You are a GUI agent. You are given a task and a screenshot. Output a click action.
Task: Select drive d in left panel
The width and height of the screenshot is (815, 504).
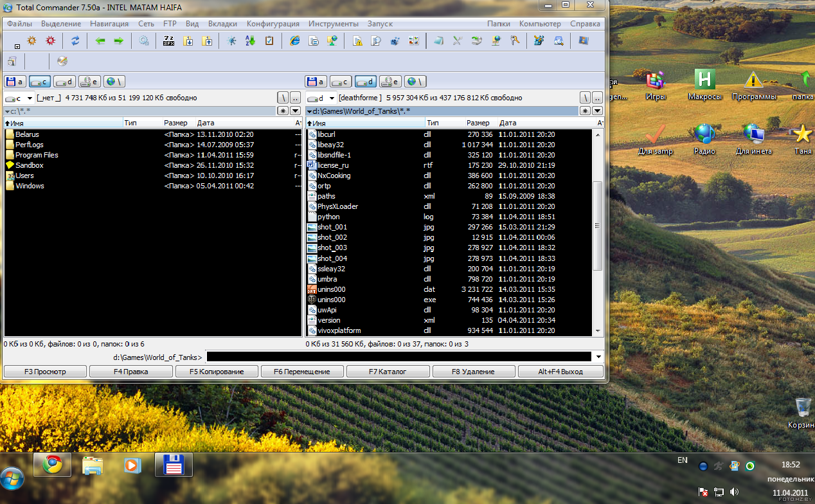64,82
